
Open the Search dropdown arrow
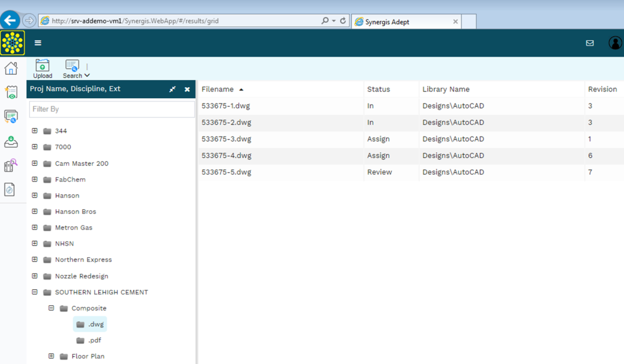tap(87, 75)
